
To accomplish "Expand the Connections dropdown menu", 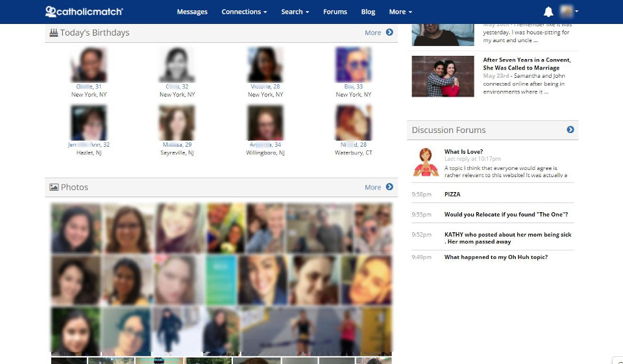I will [244, 12].
